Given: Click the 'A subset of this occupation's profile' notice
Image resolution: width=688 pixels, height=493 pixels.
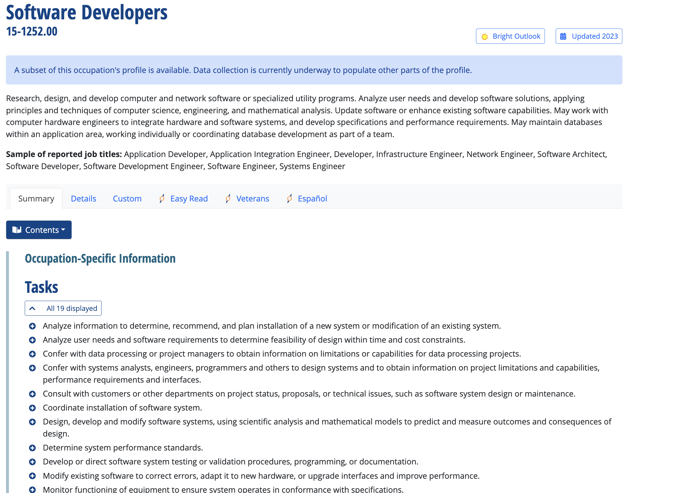Looking at the screenshot, I should [314, 70].
